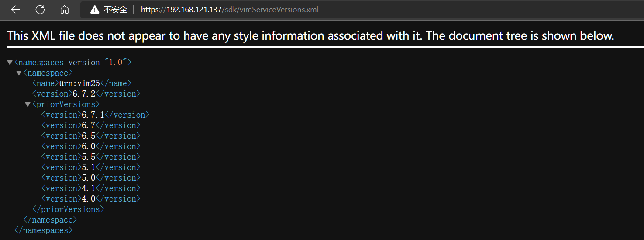Reload the page with refresh icon

point(40,10)
